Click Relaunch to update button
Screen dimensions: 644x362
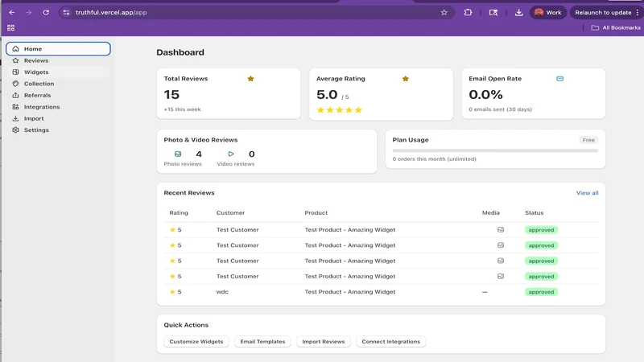click(x=606, y=12)
